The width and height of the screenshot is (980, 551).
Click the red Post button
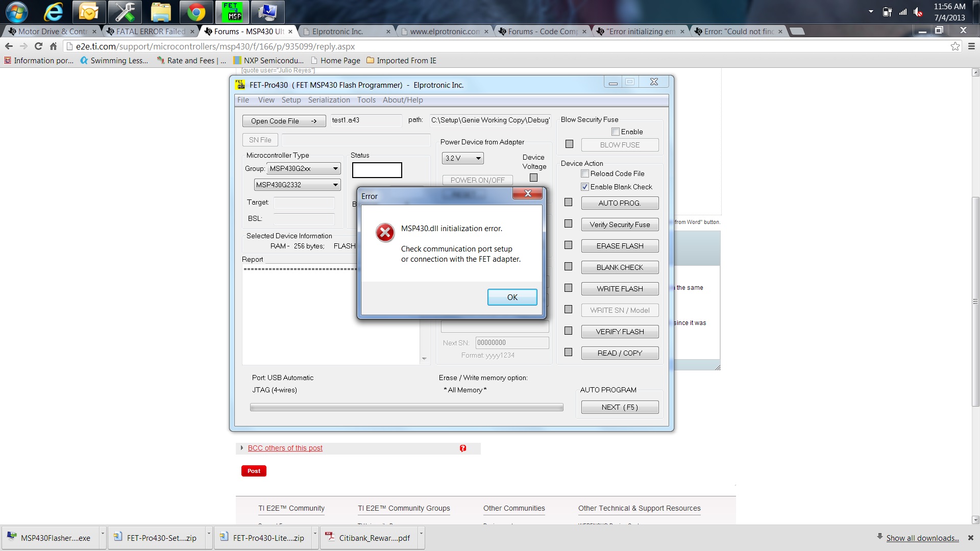pos(254,471)
